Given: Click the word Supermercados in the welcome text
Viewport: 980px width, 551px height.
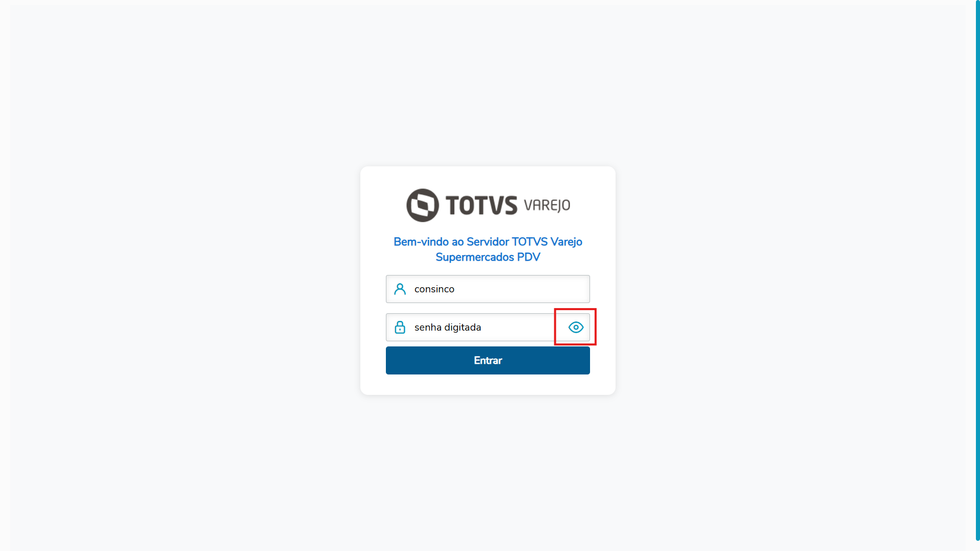Looking at the screenshot, I should point(475,258).
